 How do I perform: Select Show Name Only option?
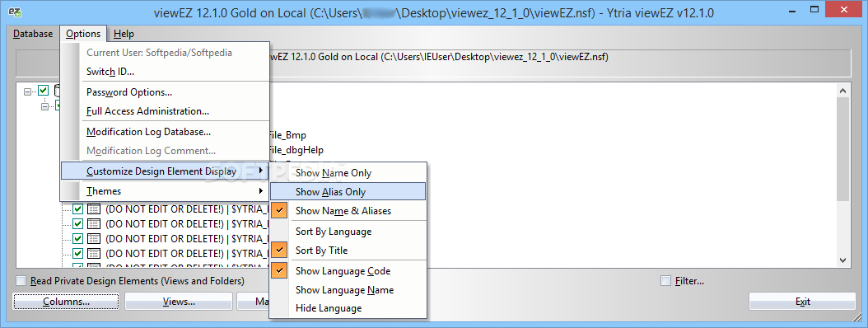tap(348, 173)
